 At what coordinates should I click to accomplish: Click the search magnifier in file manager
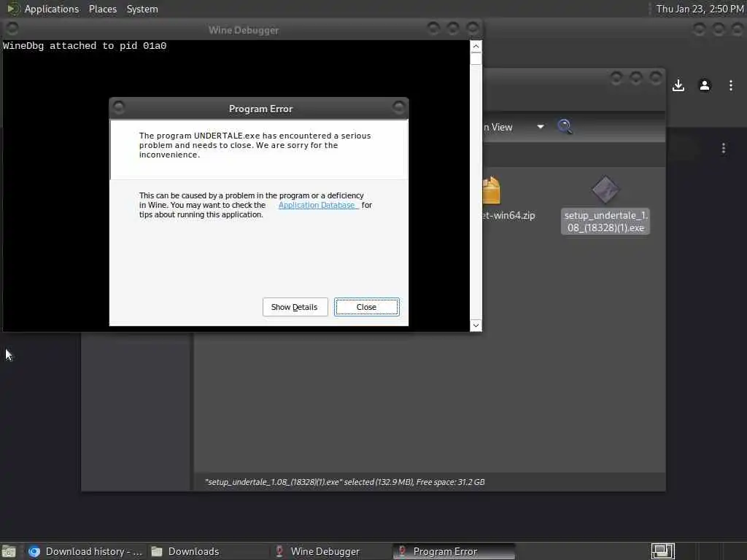[x=565, y=127]
